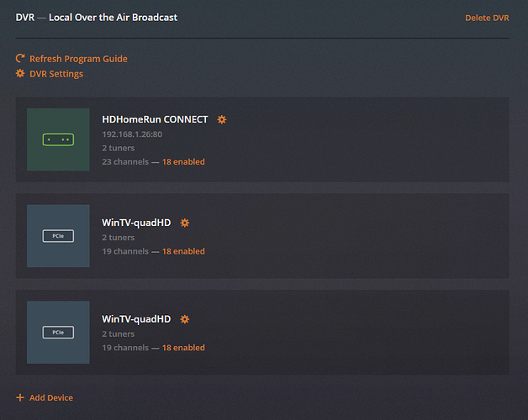Click the DVR heading label

pyautogui.click(x=25, y=18)
